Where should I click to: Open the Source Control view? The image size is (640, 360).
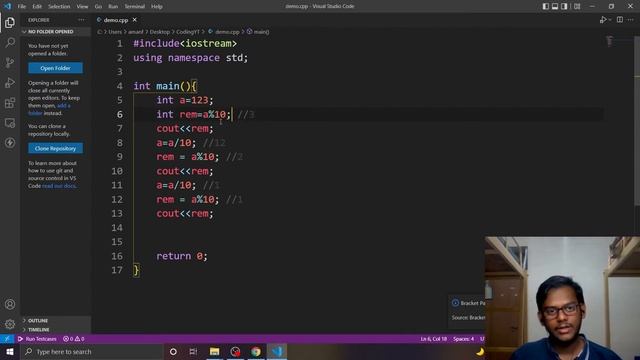click(10, 62)
